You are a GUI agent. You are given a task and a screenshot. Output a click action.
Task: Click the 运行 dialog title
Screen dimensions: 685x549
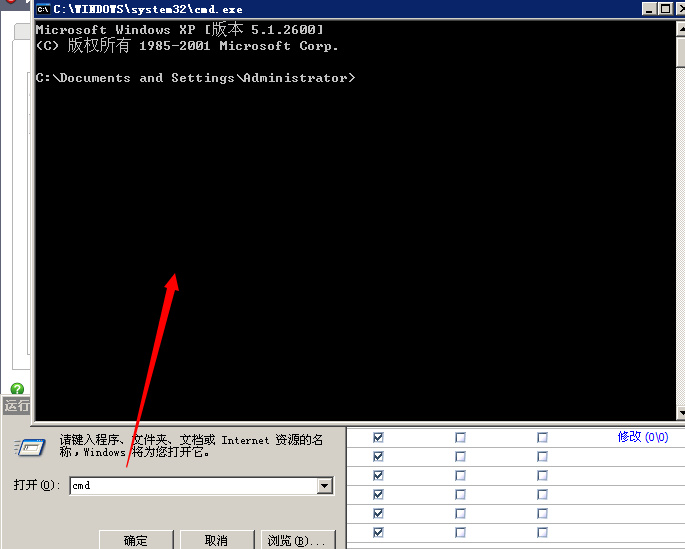pos(17,406)
